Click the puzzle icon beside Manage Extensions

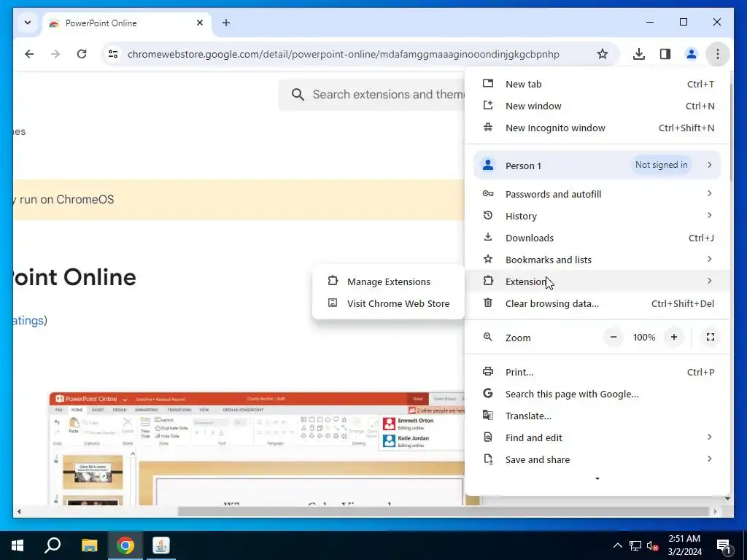(x=333, y=281)
